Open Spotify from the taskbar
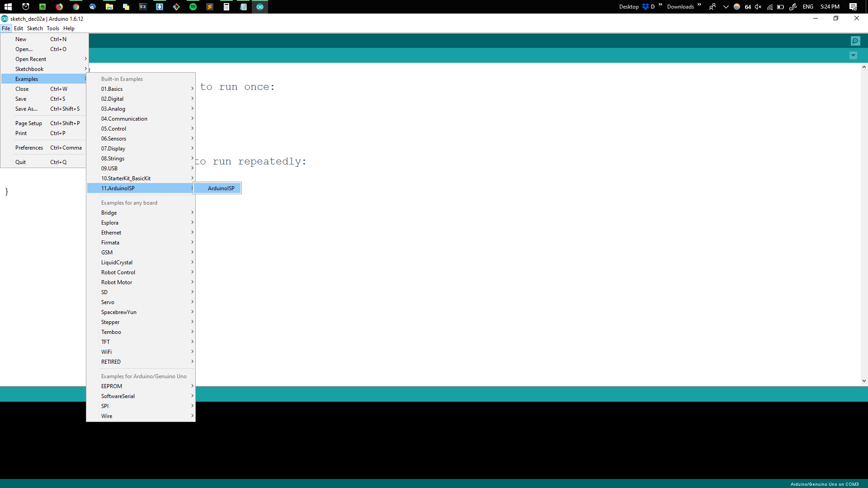 pos(193,7)
